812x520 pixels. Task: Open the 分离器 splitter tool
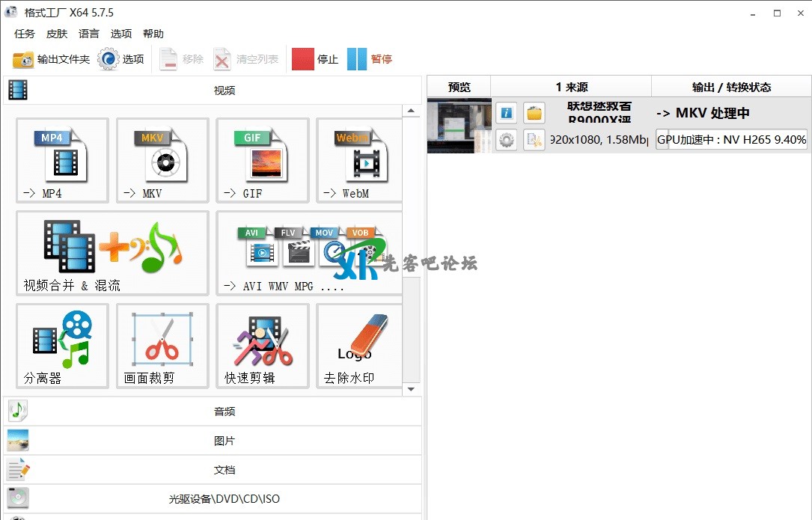[x=62, y=346]
